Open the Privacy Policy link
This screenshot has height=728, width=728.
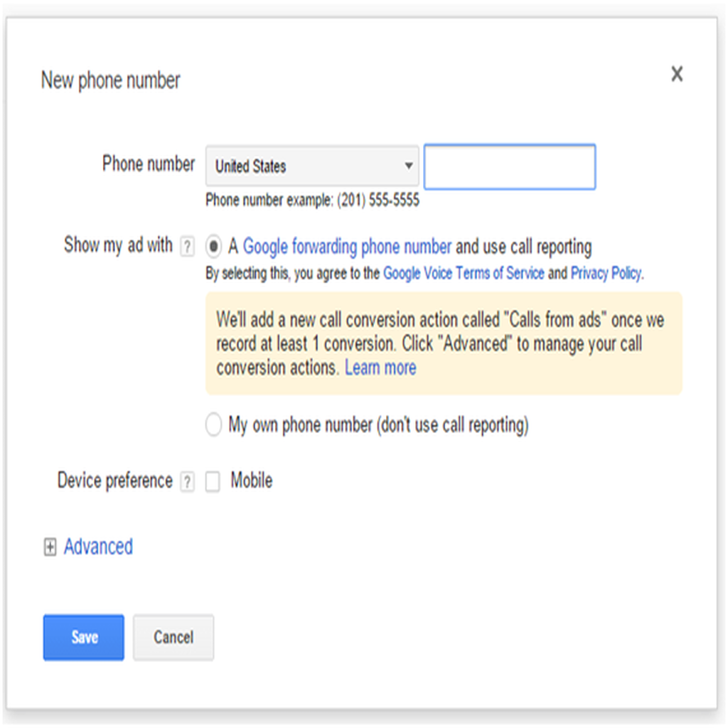click(606, 273)
